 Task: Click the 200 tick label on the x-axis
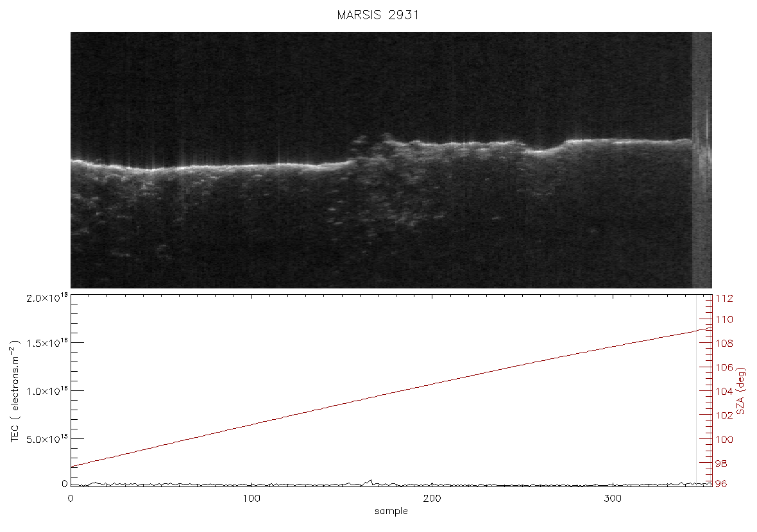click(x=432, y=498)
